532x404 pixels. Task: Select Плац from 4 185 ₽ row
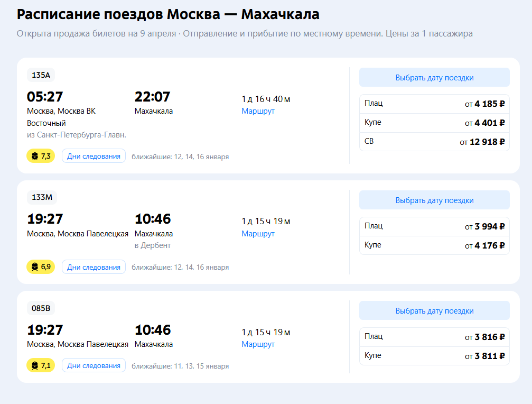[434, 104]
